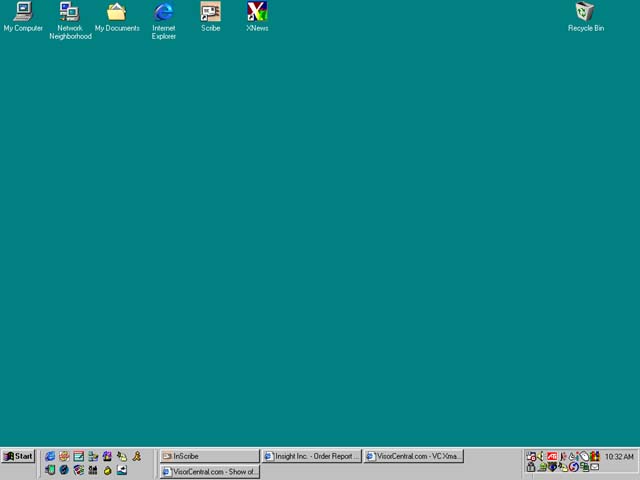The width and height of the screenshot is (640, 480).
Task: Open the My Documents folder icon
Action: pos(117,12)
